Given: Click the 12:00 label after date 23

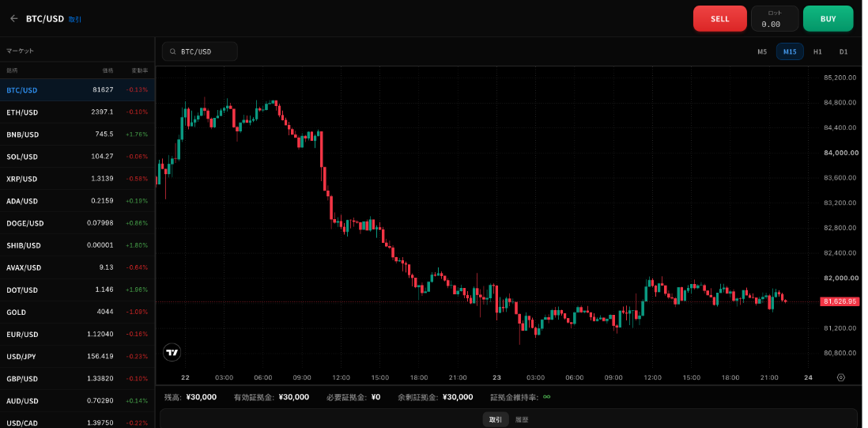Looking at the screenshot, I should (x=653, y=377).
